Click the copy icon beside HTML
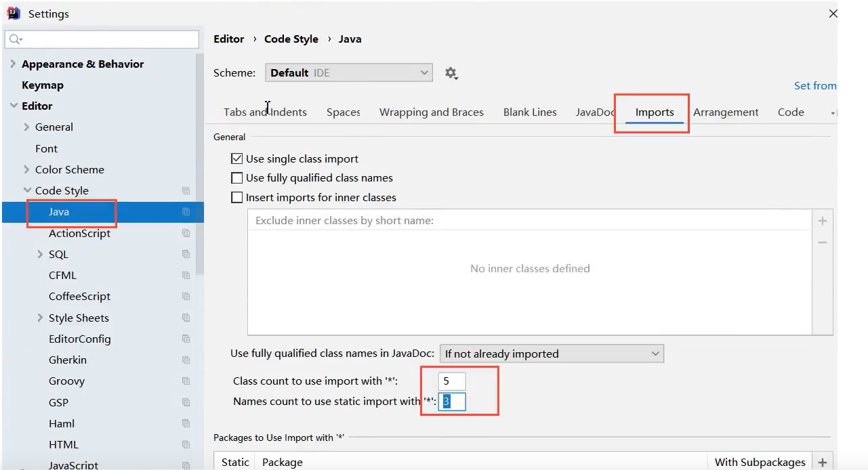 [x=186, y=445]
